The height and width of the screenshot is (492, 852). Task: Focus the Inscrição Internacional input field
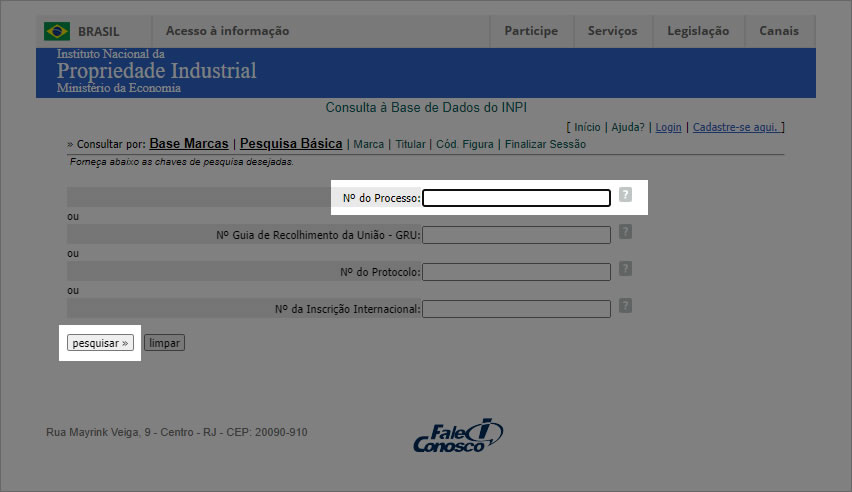(516, 309)
